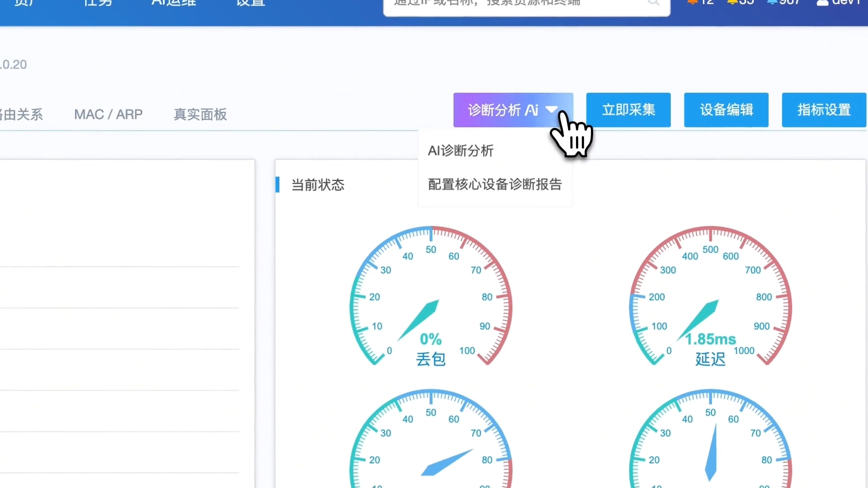This screenshot has width=868, height=488.
Task: Open the 设置 menu
Action: [x=249, y=4]
